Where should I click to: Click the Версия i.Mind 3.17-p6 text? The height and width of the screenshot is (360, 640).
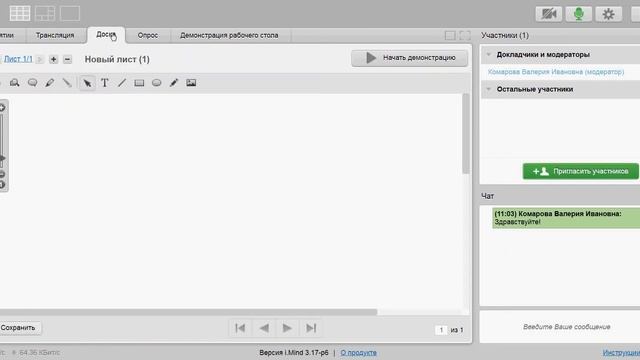click(x=293, y=353)
